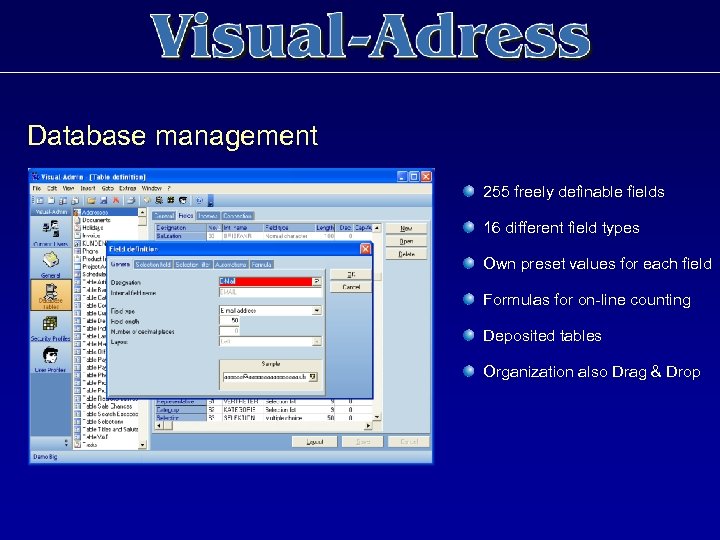Expand the sidebar overflow arrows at bottom
The height and width of the screenshot is (540, 720).
[66, 442]
